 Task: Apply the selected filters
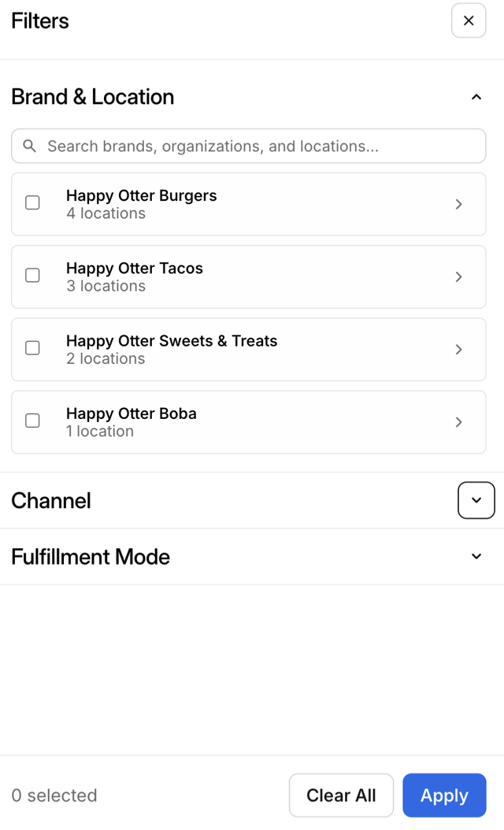[444, 795]
